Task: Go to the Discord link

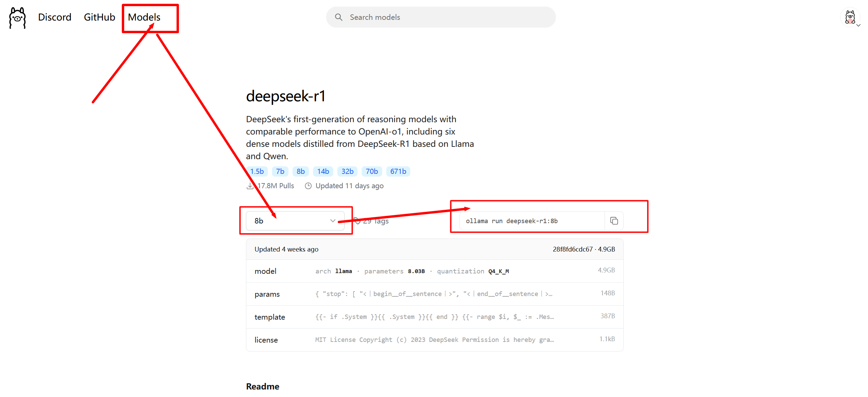Action: tap(55, 17)
